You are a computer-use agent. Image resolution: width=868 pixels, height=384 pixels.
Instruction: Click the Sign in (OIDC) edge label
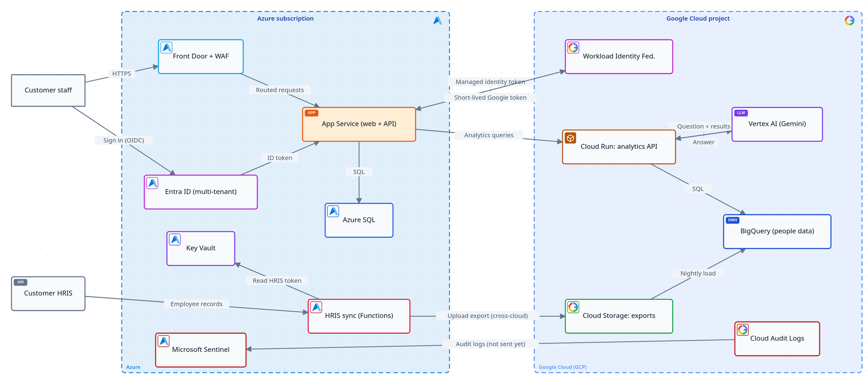(123, 140)
